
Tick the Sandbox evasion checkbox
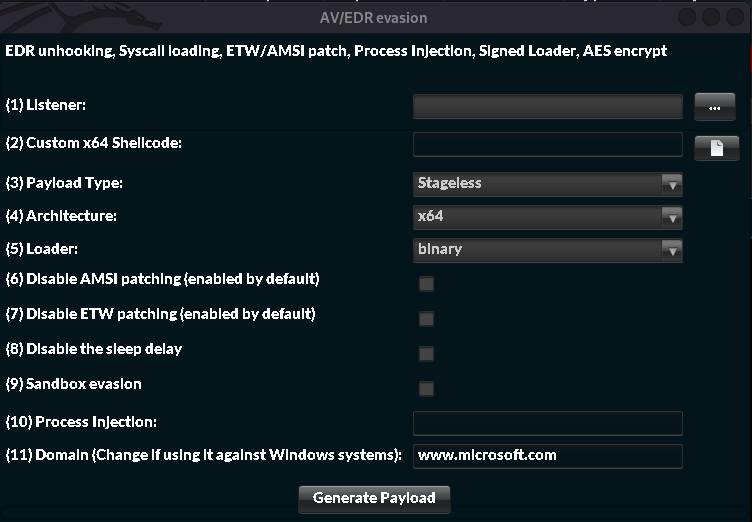pos(427,389)
